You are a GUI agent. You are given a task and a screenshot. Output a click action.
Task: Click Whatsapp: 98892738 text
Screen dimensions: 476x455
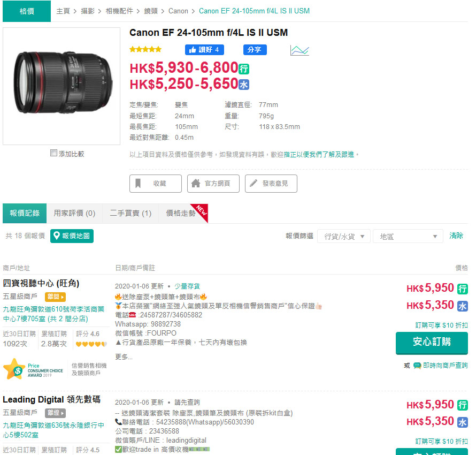pyautogui.click(x=148, y=324)
